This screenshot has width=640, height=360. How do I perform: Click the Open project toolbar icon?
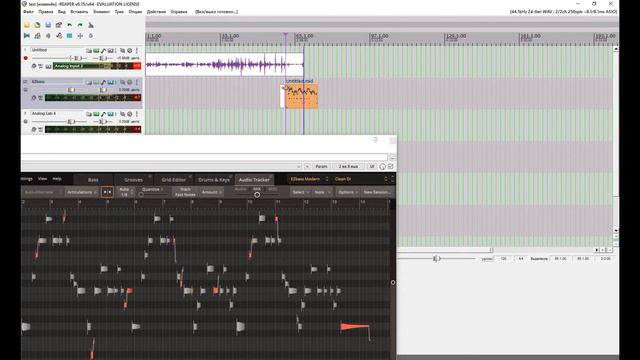click(x=38, y=25)
